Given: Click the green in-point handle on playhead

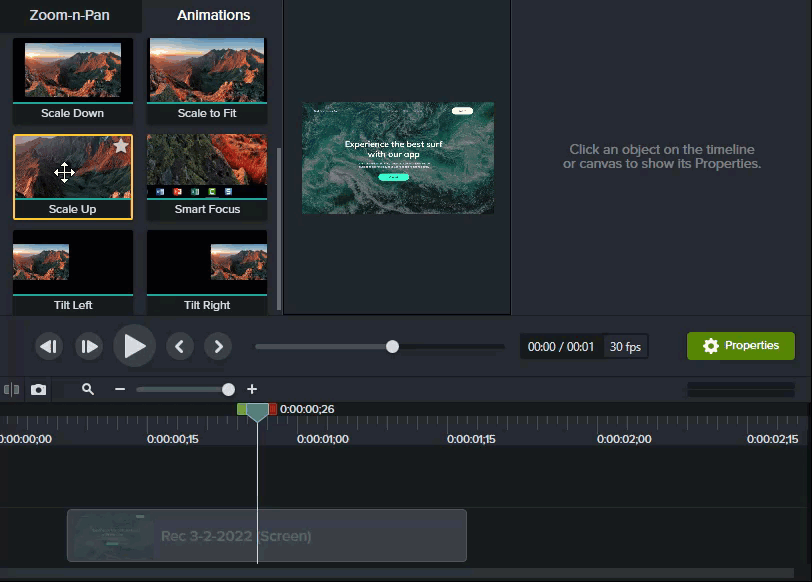Looking at the screenshot, I should pyautogui.click(x=241, y=409).
